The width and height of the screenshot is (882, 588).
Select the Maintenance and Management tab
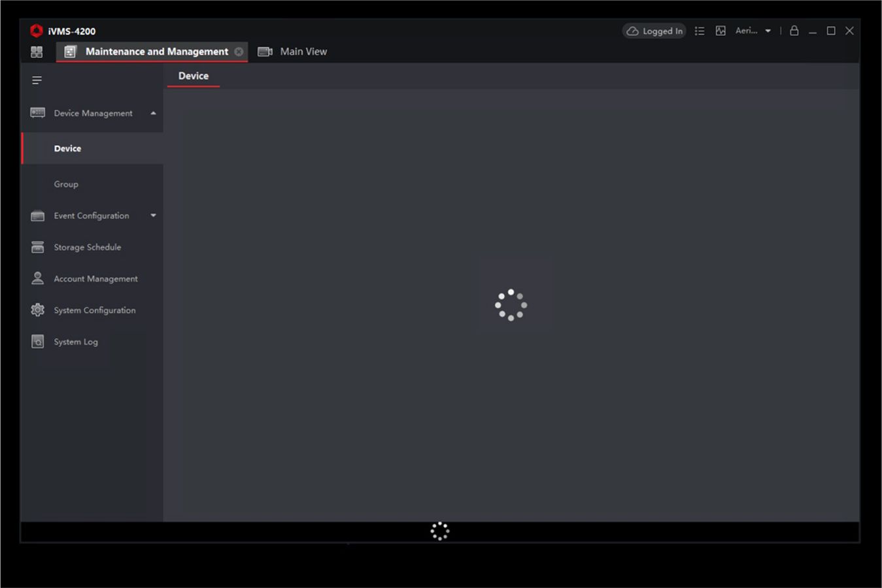tap(156, 52)
